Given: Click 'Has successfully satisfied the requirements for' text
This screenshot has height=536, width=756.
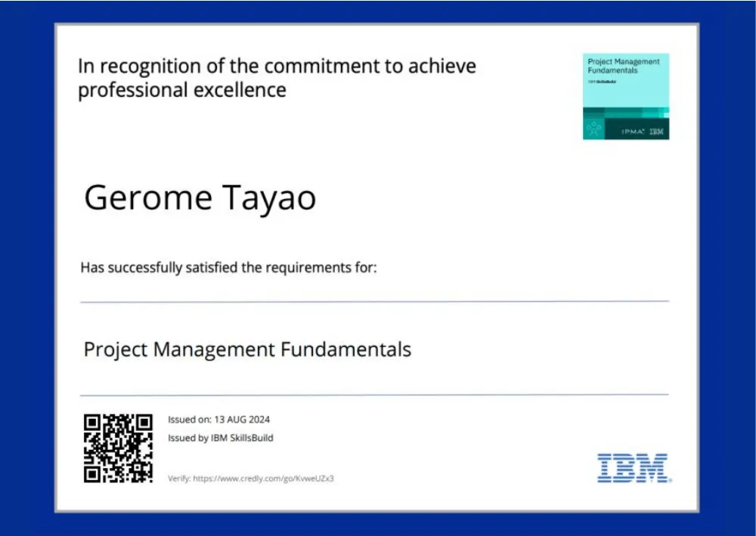Looking at the screenshot, I should (x=228, y=268).
